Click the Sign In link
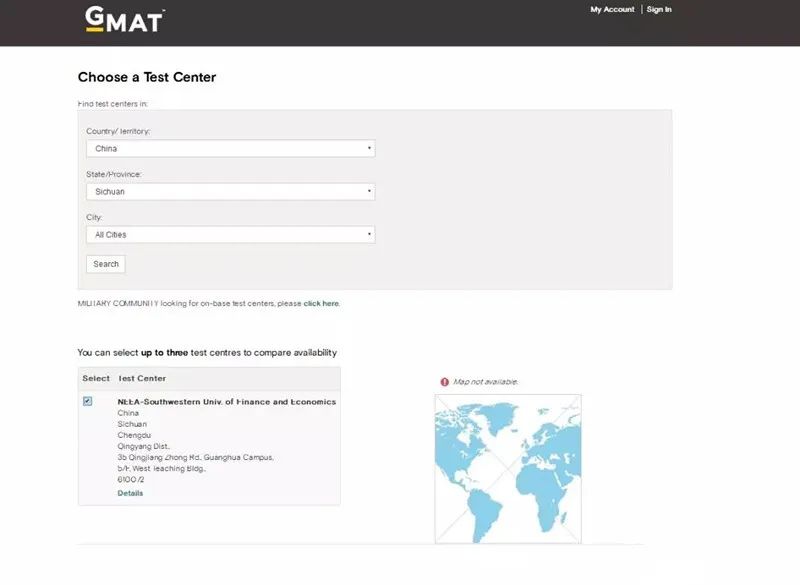Screen dimensions: 800x585 pos(659,9)
